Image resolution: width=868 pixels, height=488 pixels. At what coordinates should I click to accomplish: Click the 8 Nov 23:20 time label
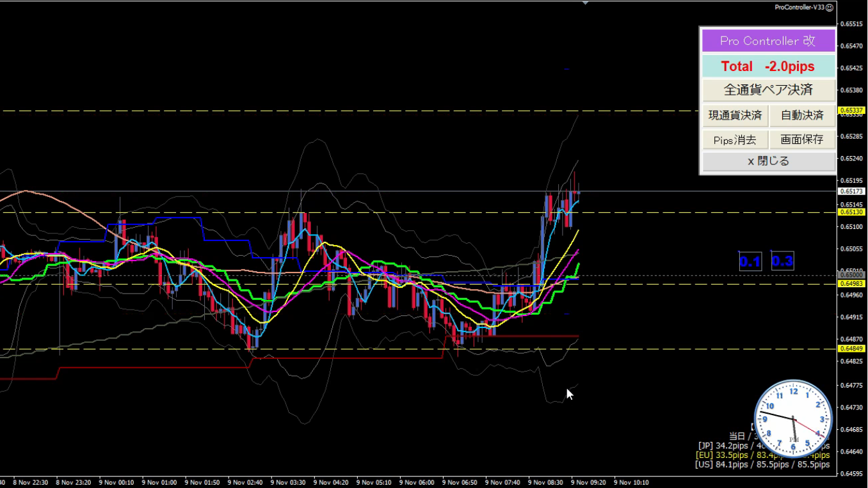(74, 482)
